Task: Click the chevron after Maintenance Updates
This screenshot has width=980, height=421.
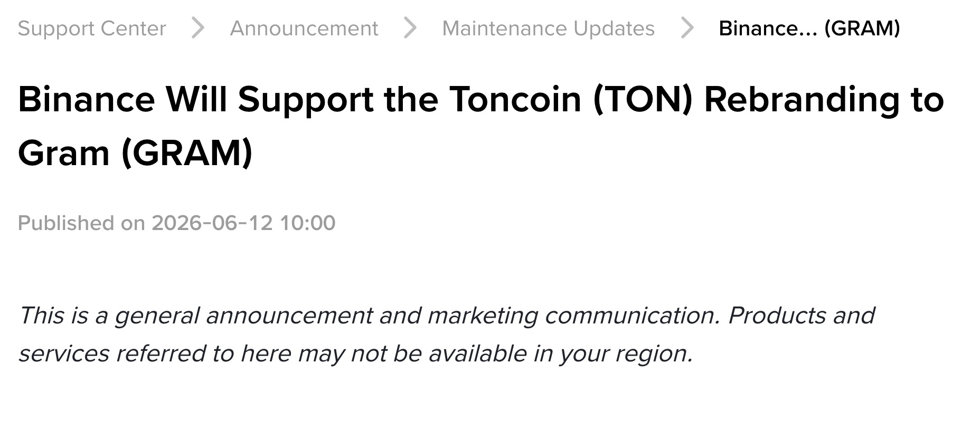Action: (x=687, y=28)
